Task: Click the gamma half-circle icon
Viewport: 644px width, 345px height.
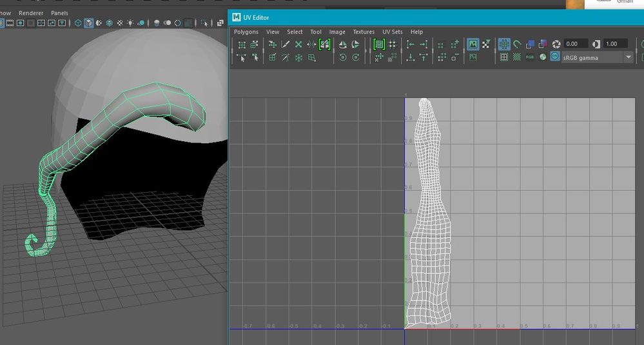Action: (x=596, y=44)
